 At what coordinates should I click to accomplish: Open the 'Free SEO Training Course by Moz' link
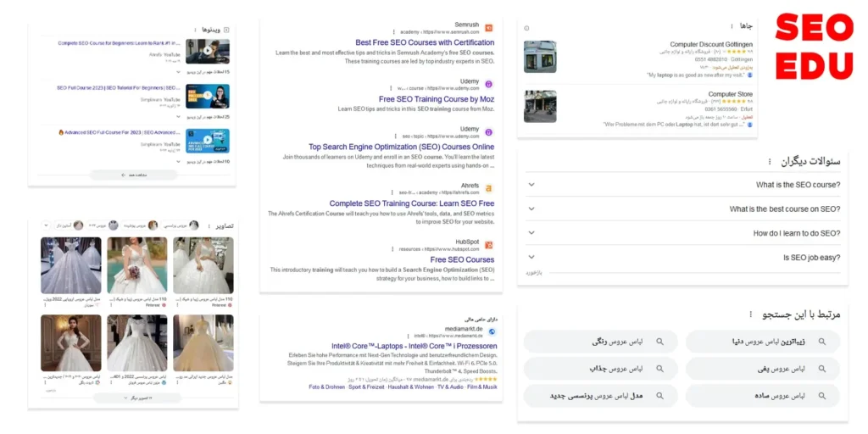(437, 99)
